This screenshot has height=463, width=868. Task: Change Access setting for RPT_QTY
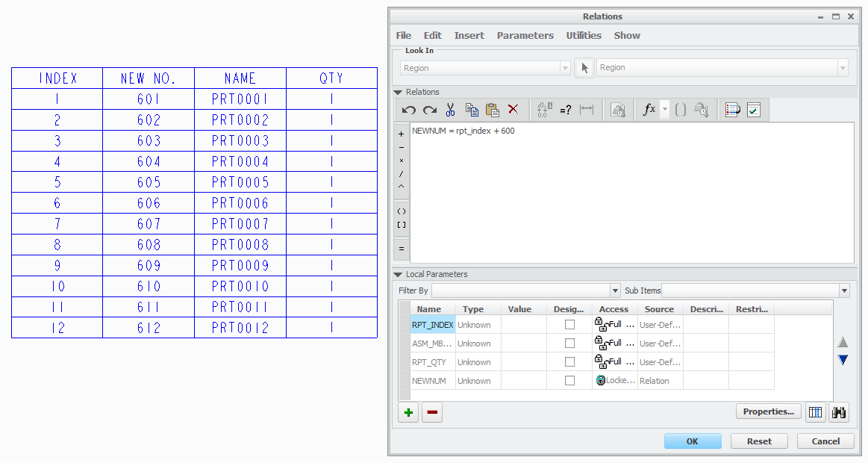(614, 361)
